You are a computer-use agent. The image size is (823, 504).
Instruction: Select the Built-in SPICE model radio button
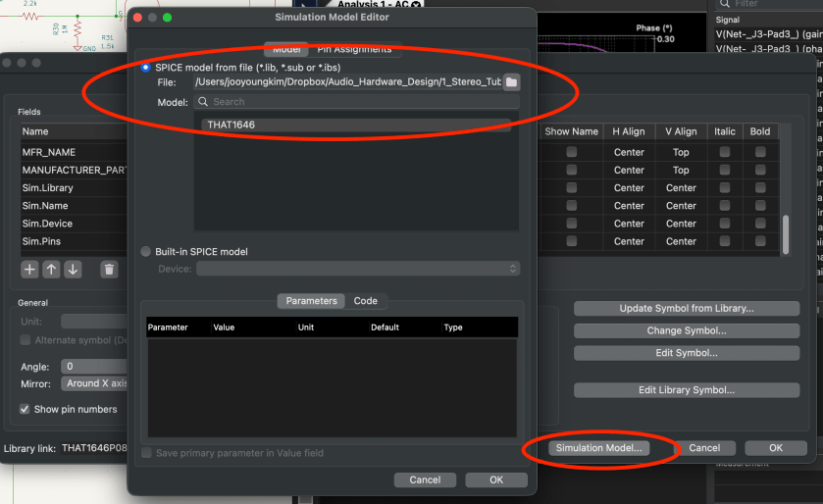pyautogui.click(x=146, y=252)
